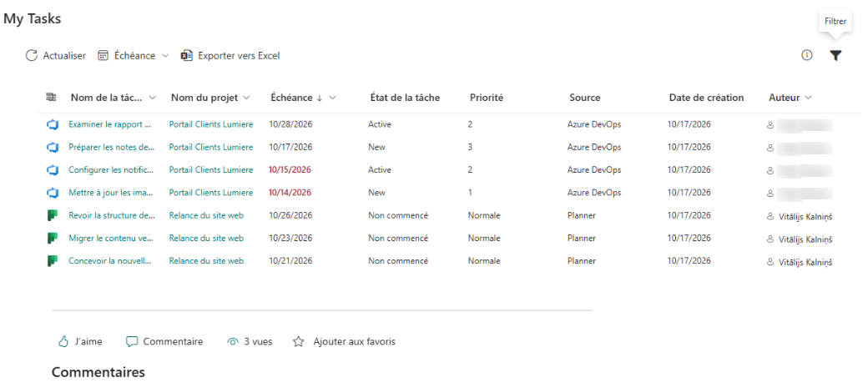
Task: Expand the Nom du projet column menu
Action: 246,98
